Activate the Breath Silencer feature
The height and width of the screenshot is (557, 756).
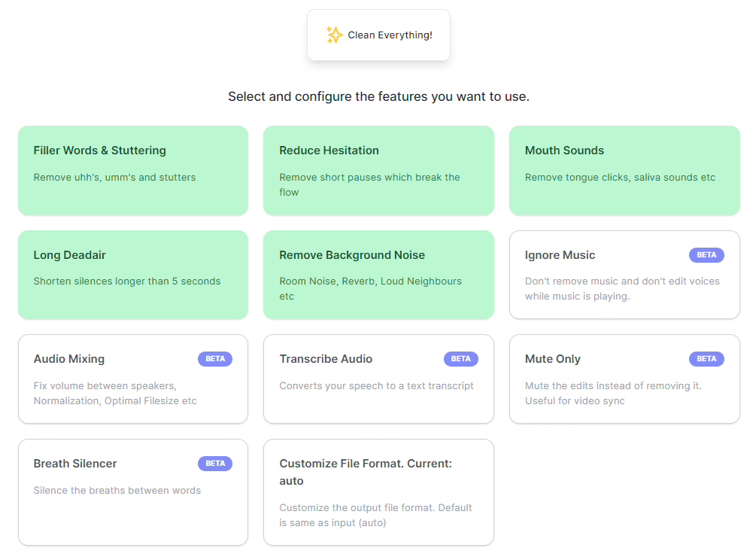click(133, 492)
